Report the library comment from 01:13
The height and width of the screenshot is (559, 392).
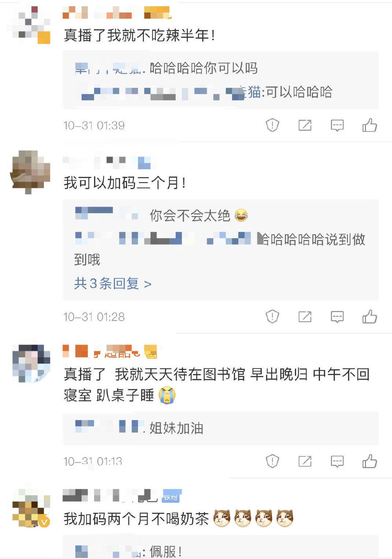[x=272, y=461]
